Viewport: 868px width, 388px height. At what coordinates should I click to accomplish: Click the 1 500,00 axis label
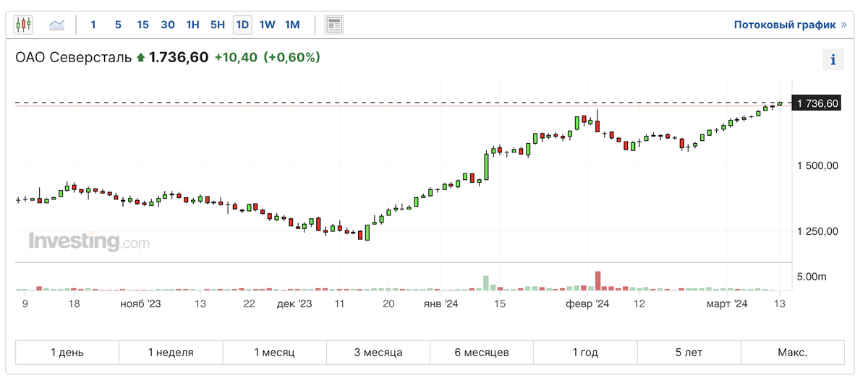pyautogui.click(x=817, y=165)
